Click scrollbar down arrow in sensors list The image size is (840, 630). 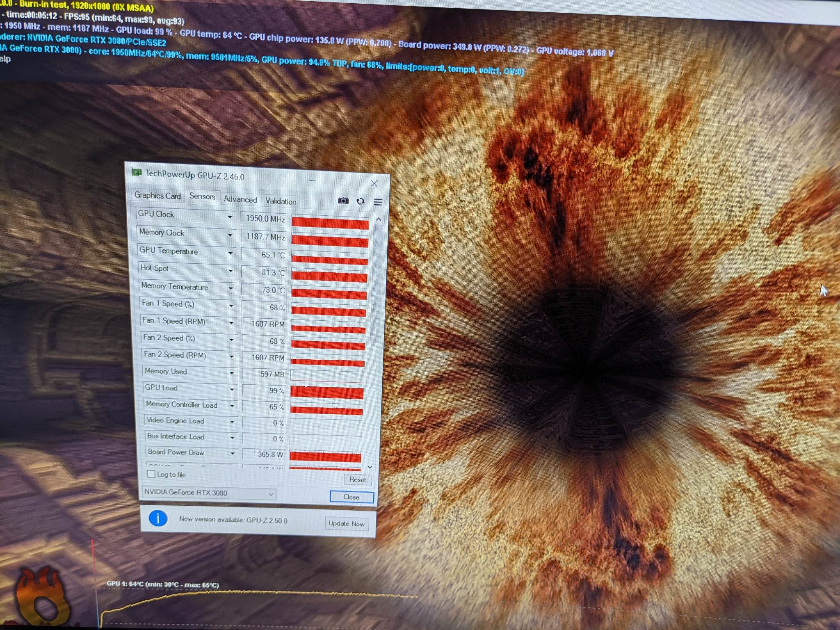(370, 467)
